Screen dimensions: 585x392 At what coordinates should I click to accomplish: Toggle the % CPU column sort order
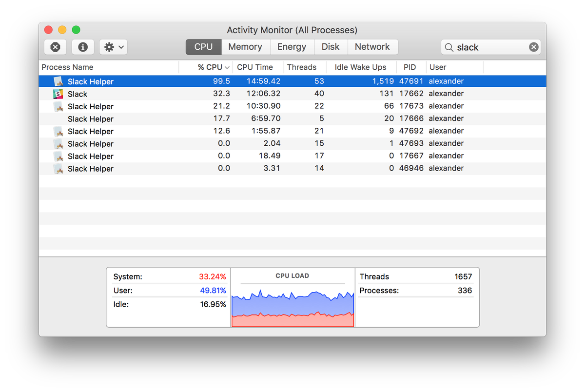coord(206,67)
